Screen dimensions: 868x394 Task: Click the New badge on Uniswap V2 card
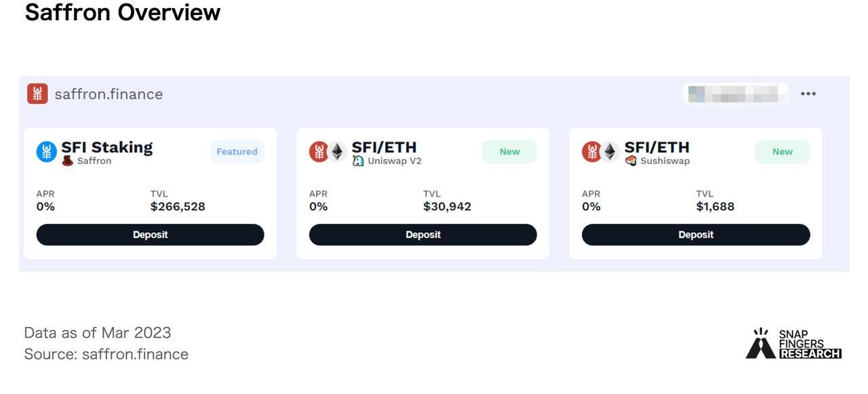pos(509,152)
